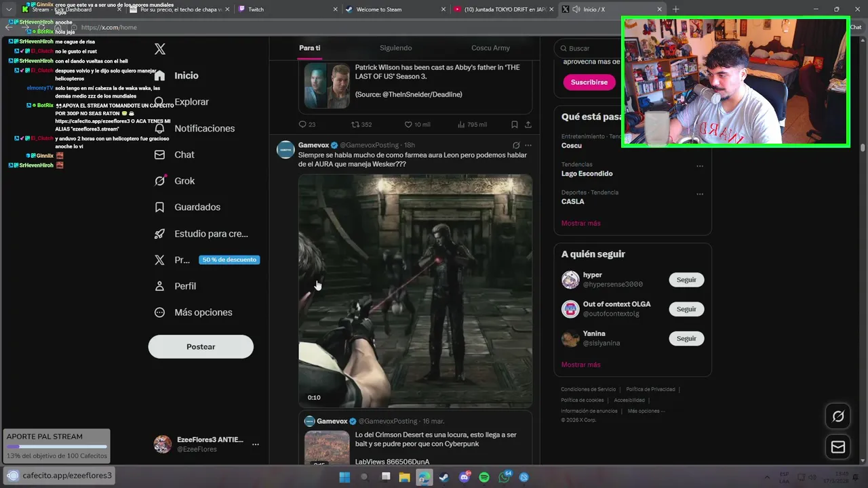Follow the hyper account
868x488 pixels.
pos(686,280)
